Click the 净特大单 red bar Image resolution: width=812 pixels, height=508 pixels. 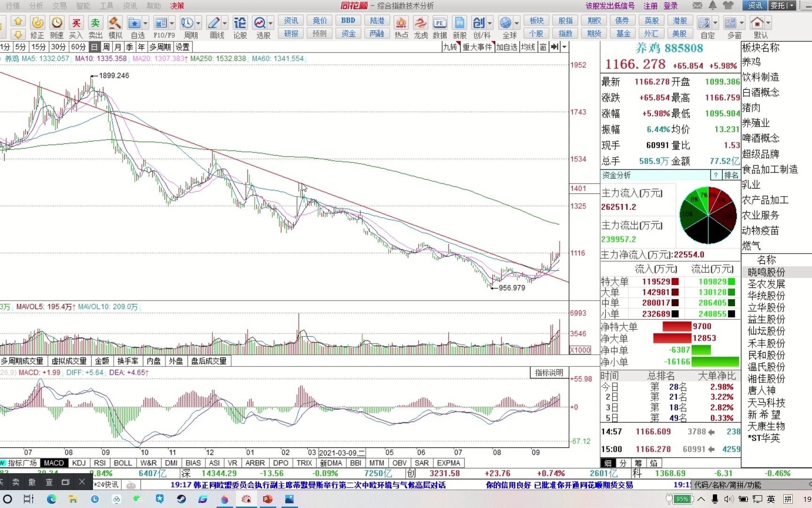coord(676,326)
